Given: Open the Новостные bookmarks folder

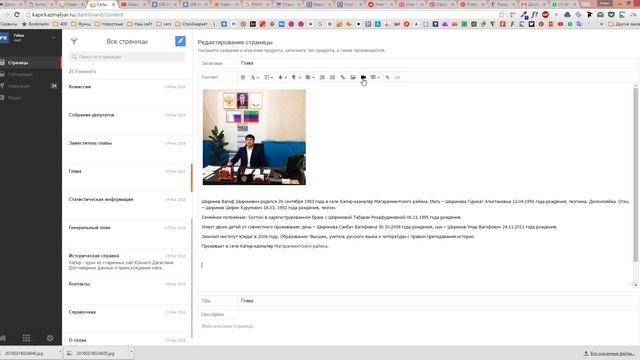Looking at the screenshot, I should pyautogui.click(x=109, y=24).
